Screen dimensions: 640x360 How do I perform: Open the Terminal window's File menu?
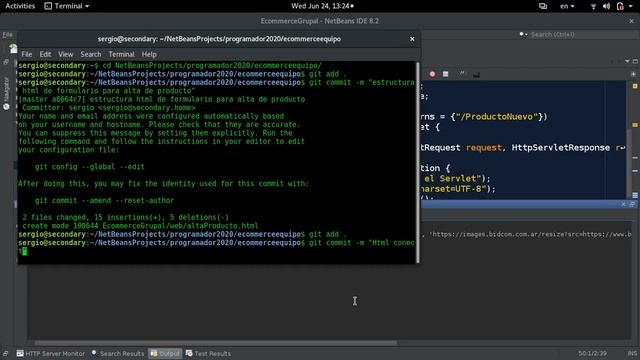tap(27, 54)
